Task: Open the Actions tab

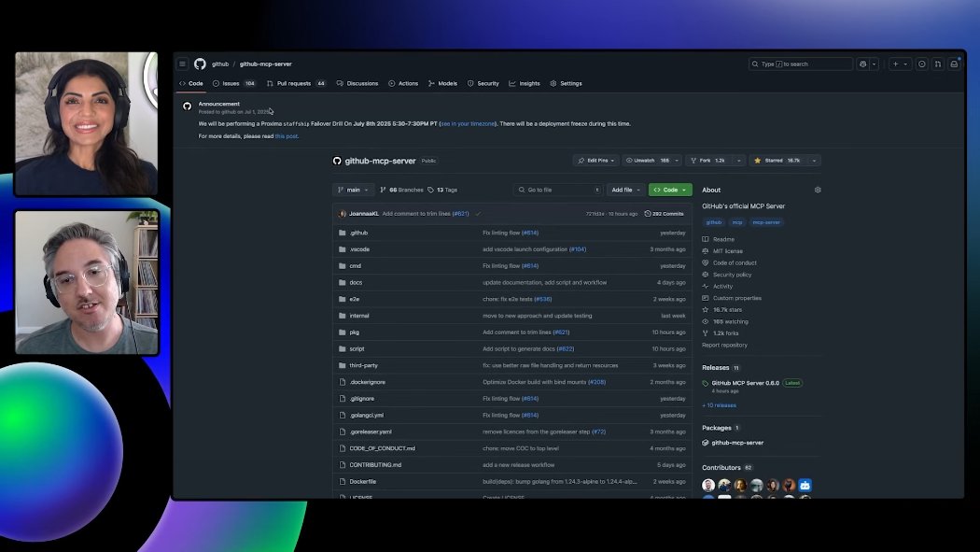Action: pos(404,83)
